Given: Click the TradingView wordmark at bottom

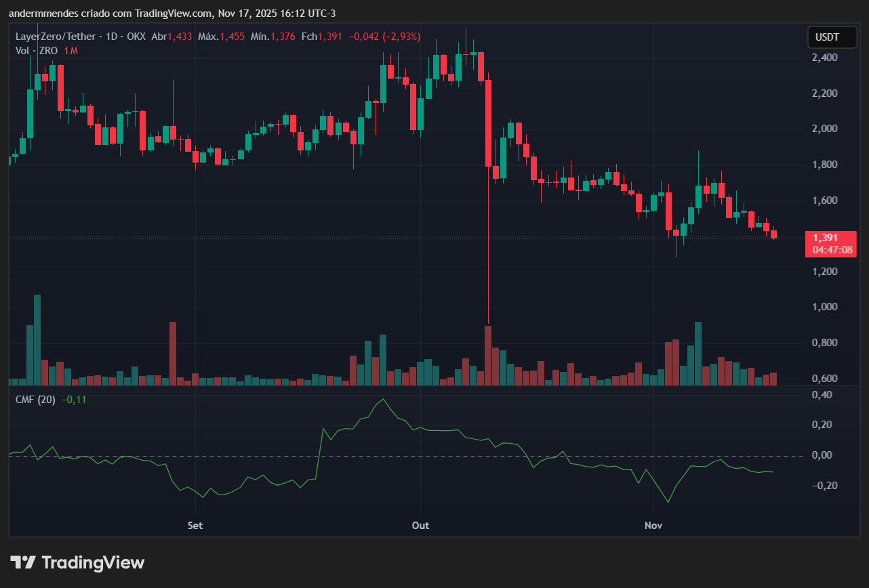Looking at the screenshot, I should click(x=94, y=562).
